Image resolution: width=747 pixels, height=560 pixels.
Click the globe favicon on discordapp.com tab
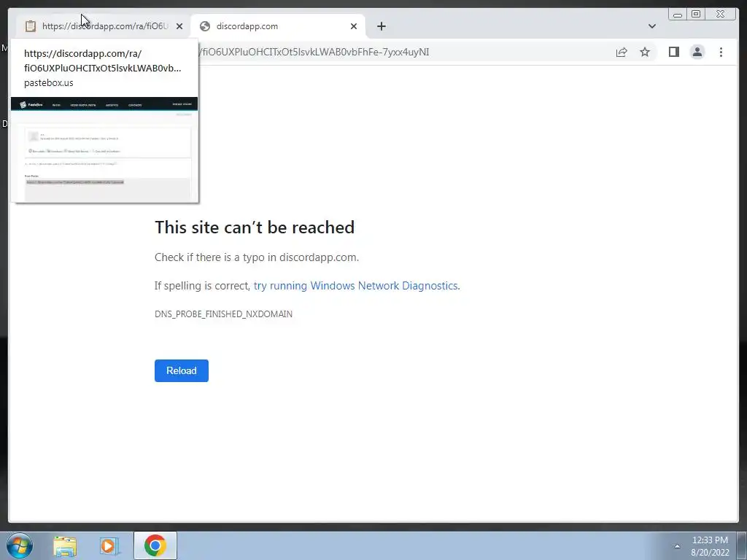click(x=205, y=26)
